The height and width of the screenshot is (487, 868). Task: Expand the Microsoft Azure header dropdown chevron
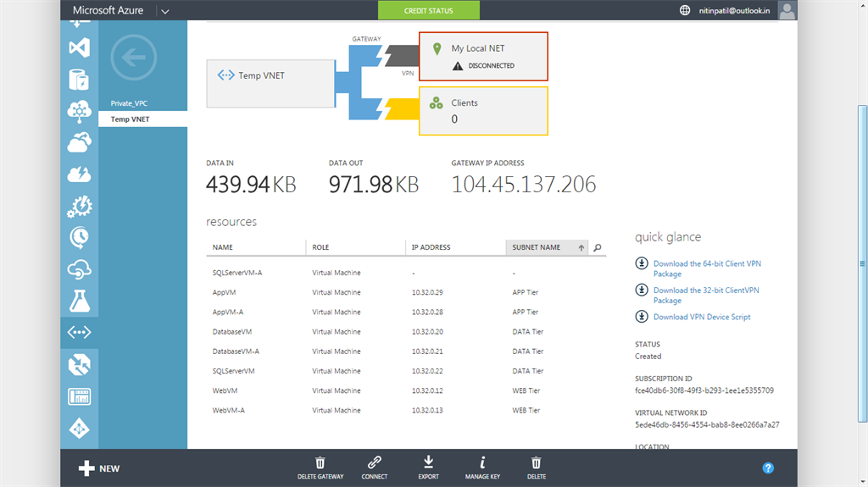point(165,11)
